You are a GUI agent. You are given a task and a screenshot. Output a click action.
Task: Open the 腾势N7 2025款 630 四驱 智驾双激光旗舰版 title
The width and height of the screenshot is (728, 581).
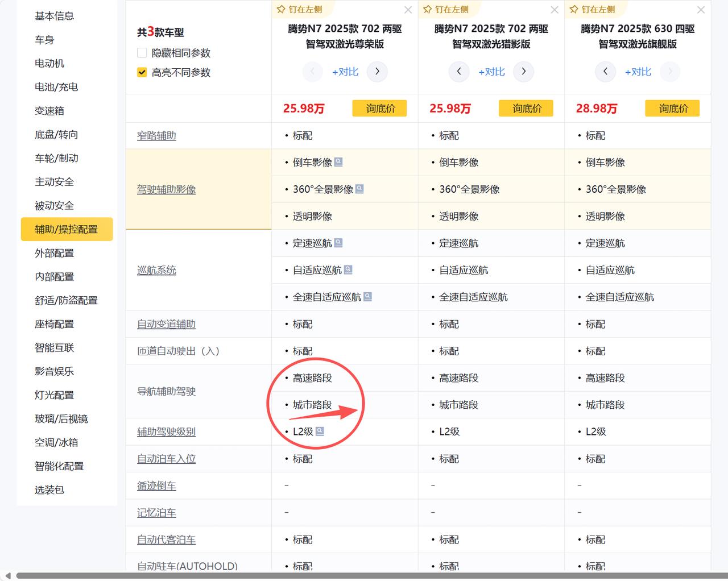click(x=638, y=36)
